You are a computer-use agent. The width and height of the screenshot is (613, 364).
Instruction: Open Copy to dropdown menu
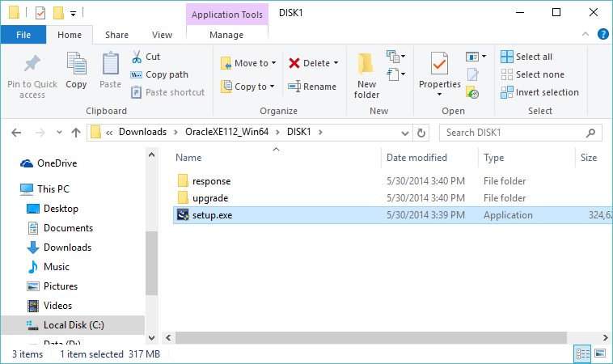click(x=247, y=87)
